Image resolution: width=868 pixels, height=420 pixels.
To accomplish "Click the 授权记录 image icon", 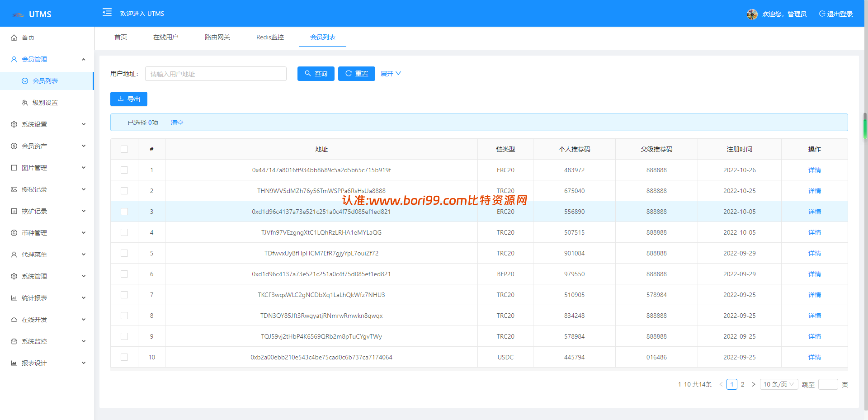I will (x=14, y=189).
